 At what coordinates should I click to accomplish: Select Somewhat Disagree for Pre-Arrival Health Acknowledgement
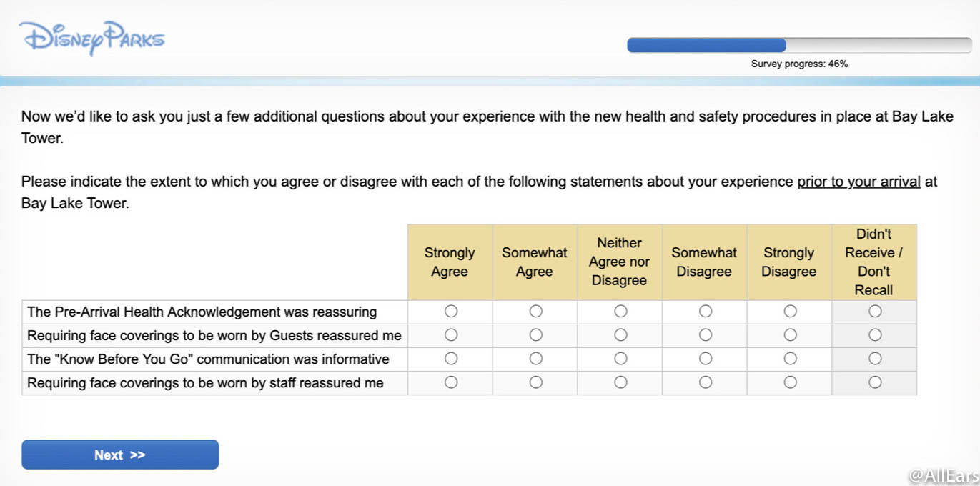click(706, 311)
